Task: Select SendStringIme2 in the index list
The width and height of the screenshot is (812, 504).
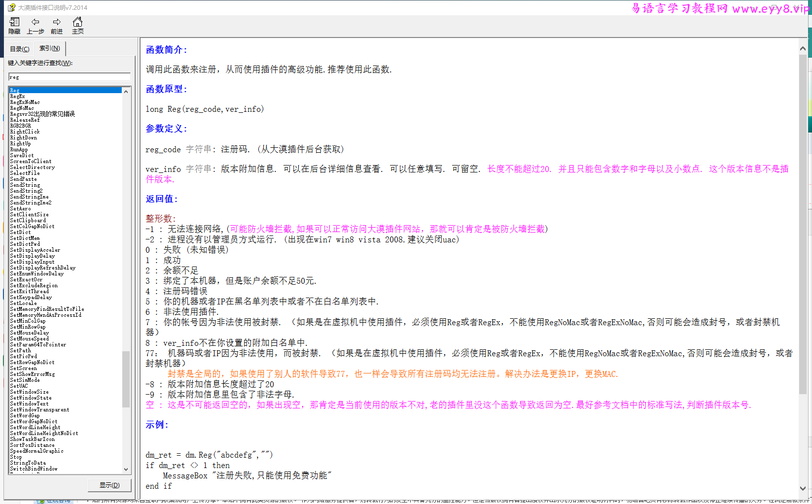Action: coord(31,202)
